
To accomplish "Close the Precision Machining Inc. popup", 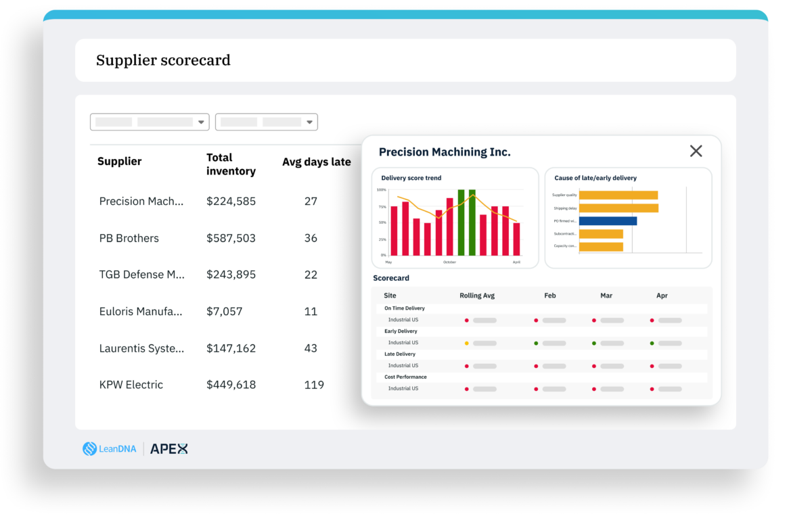I will click(x=696, y=151).
